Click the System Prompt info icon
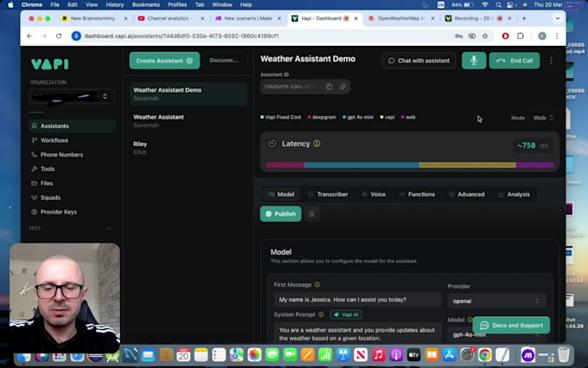The image size is (588, 368). click(x=321, y=314)
